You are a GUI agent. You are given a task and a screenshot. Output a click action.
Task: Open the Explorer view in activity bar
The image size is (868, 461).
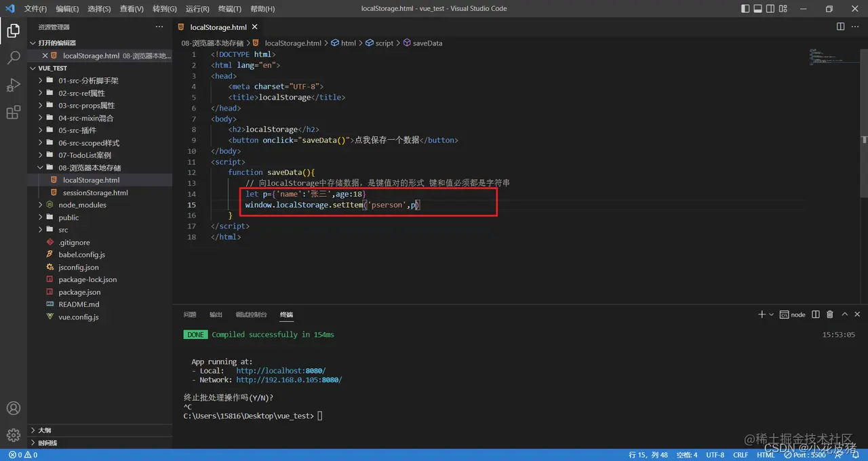(x=14, y=31)
